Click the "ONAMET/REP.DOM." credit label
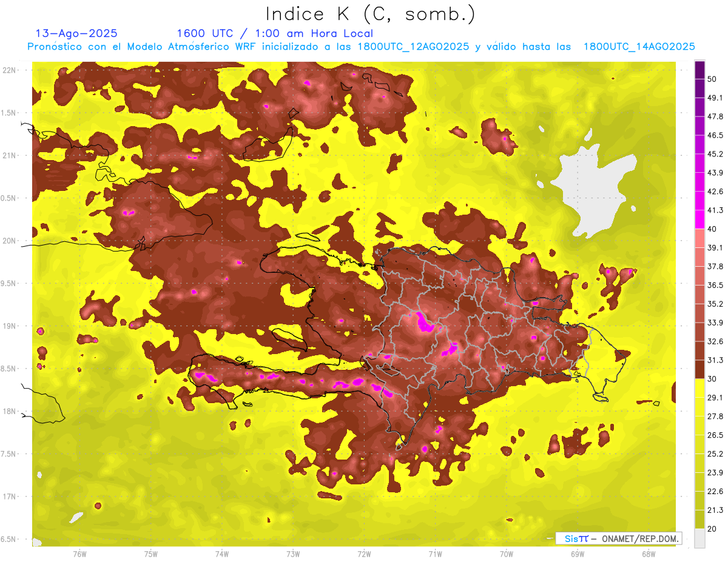Image resolution: width=728 pixels, height=562 pixels. pos(639,538)
